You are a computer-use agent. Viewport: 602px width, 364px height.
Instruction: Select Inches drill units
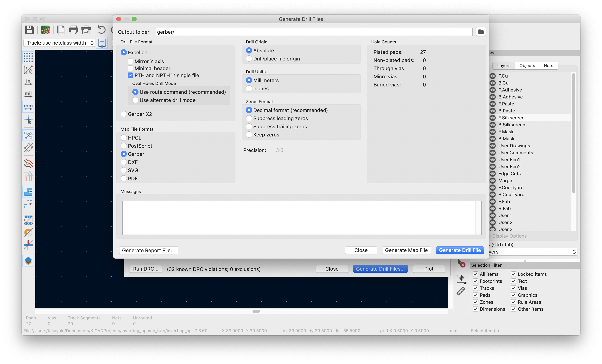[249, 88]
